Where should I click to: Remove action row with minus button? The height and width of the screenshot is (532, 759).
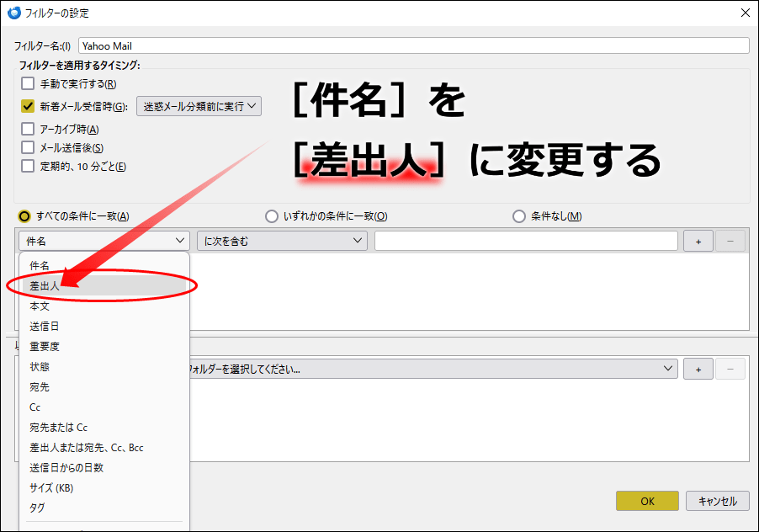tap(730, 370)
